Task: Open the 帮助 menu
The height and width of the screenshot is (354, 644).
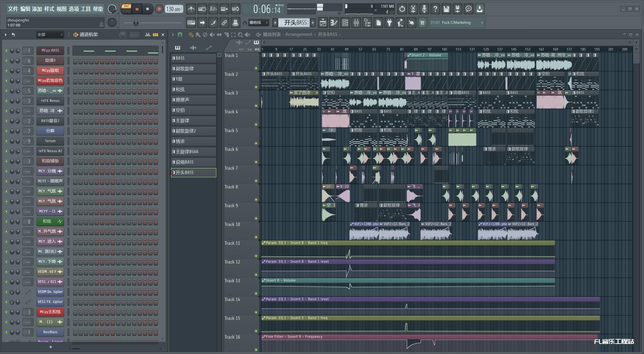Action: point(98,9)
